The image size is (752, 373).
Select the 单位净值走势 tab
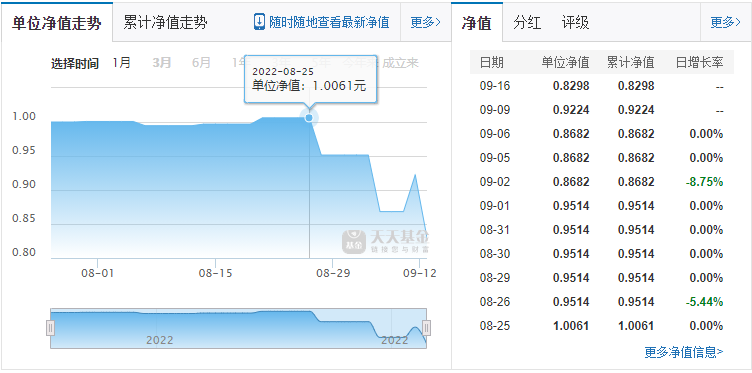click(x=57, y=23)
